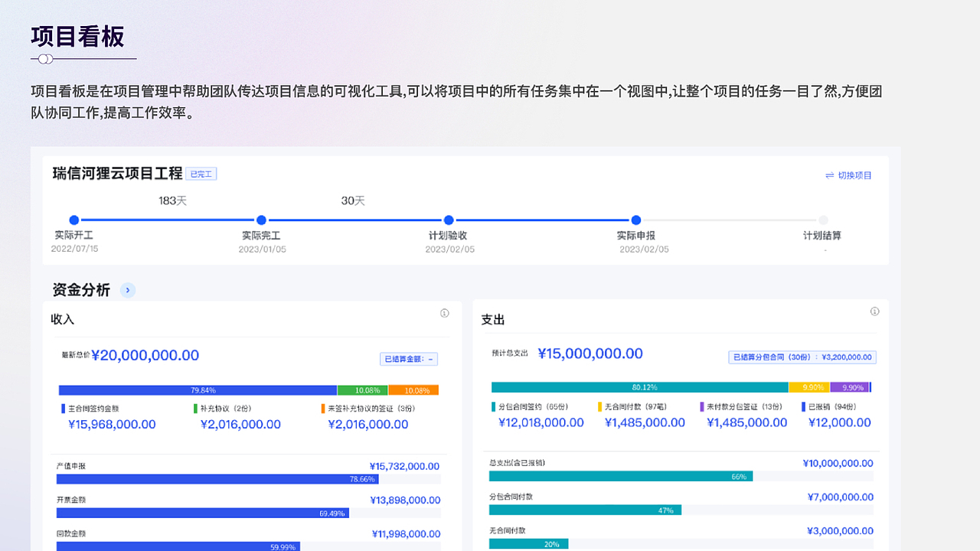Click the amount ¥12,018,000.00

pos(541,422)
